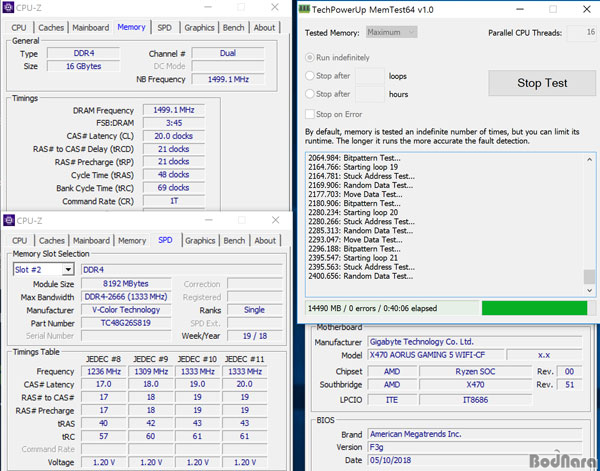Click MemTest64 app icon in title bar
Viewport: 600px width, 471px height.
point(305,9)
